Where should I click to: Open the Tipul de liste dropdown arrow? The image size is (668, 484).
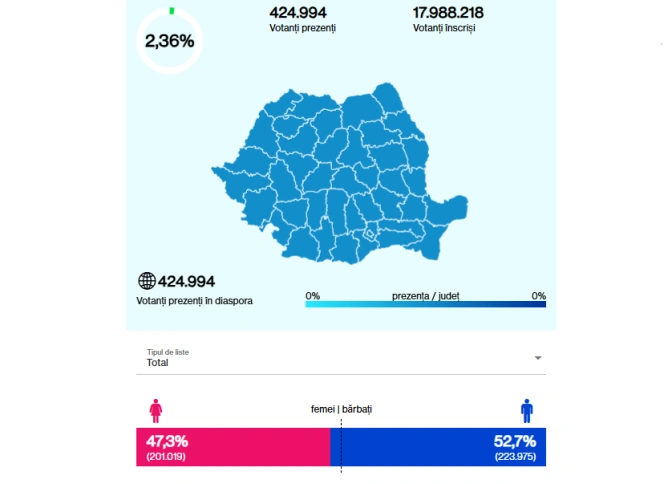tap(538, 358)
